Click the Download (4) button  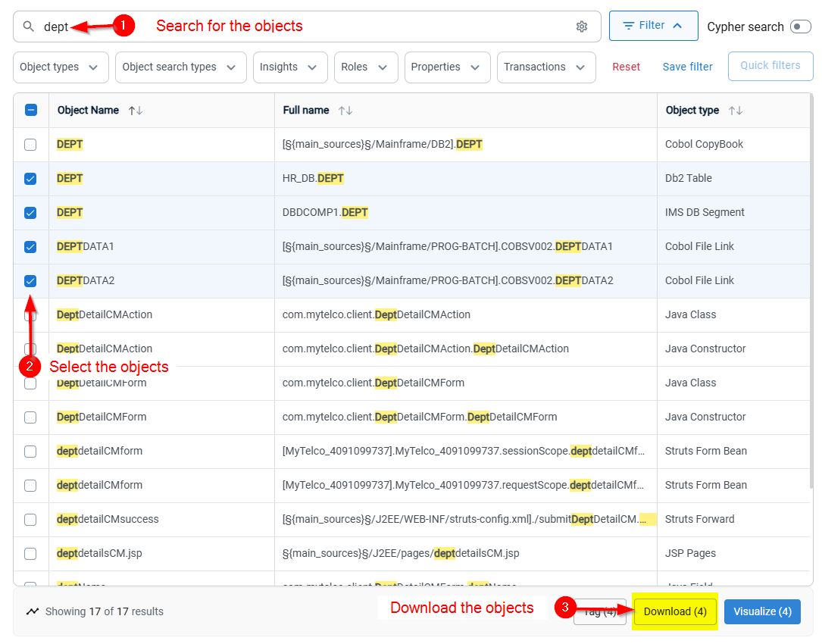[675, 611]
